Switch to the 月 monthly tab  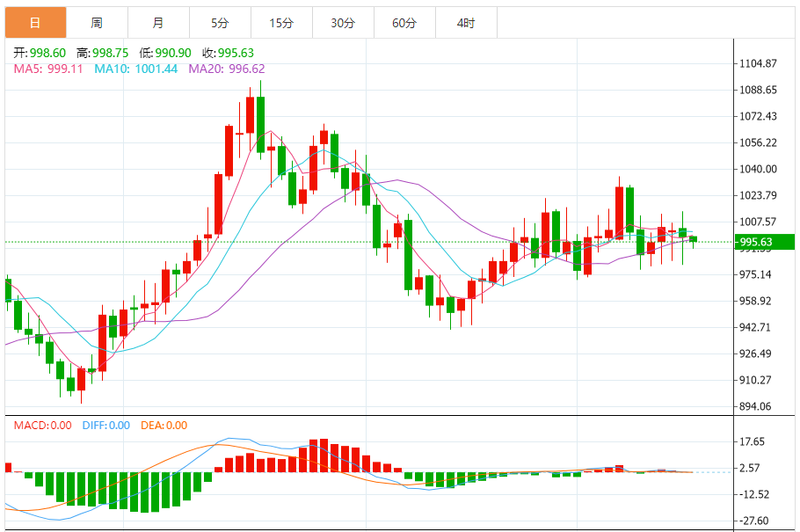click(x=158, y=23)
